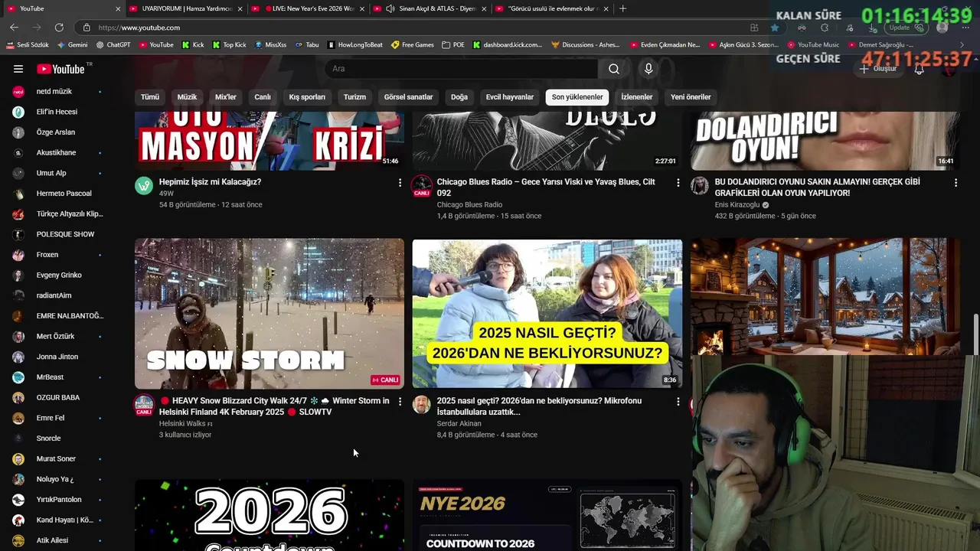Open the Gemini bookmark
The height and width of the screenshot is (551, 980).
pos(72,45)
